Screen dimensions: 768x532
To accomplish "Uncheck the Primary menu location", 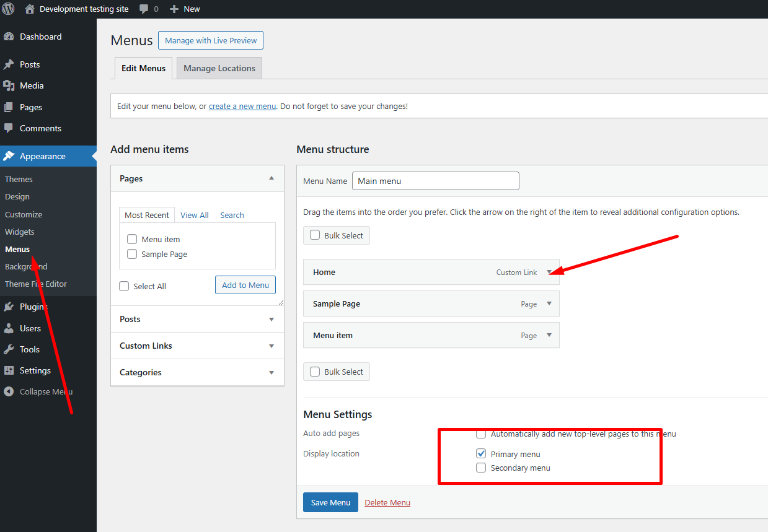I will tap(481, 454).
